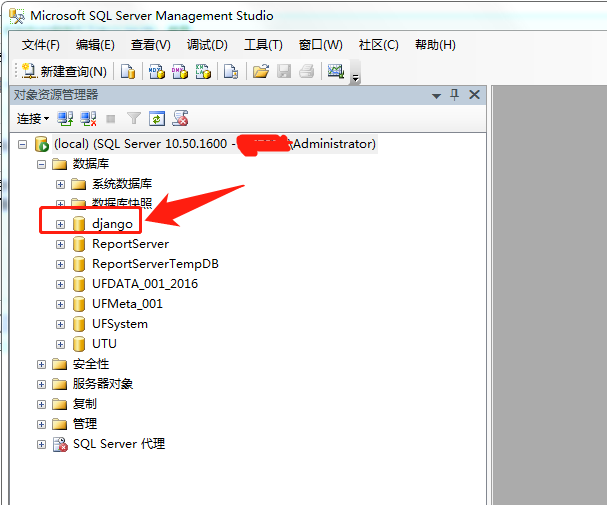Click the Save disk icon
Screen dimensions: 607x505
(x=284, y=71)
